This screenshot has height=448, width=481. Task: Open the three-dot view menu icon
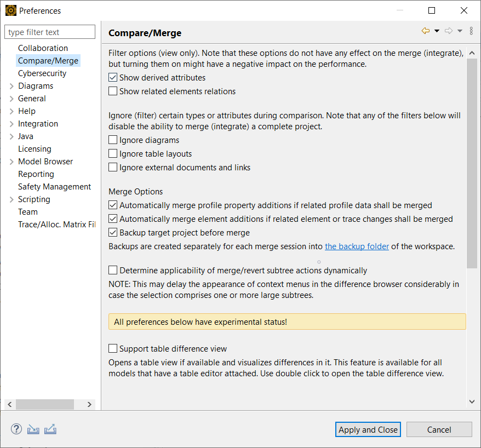[471, 31]
